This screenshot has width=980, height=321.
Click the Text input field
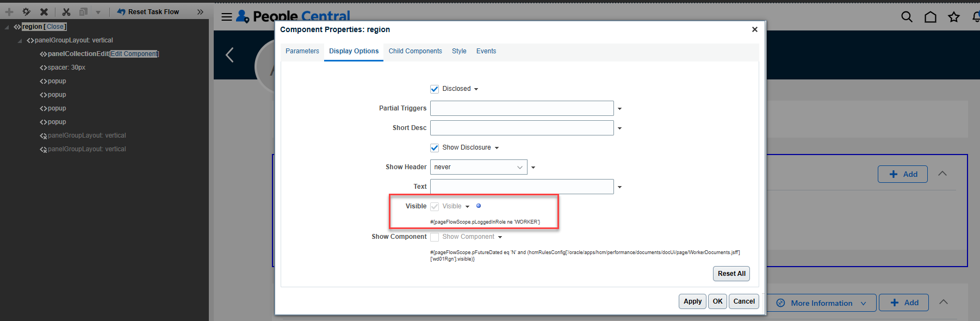click(522, 187)
